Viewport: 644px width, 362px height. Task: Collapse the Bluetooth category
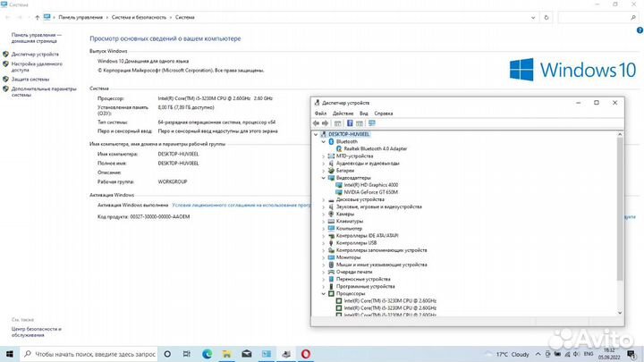tap(323, 141)
